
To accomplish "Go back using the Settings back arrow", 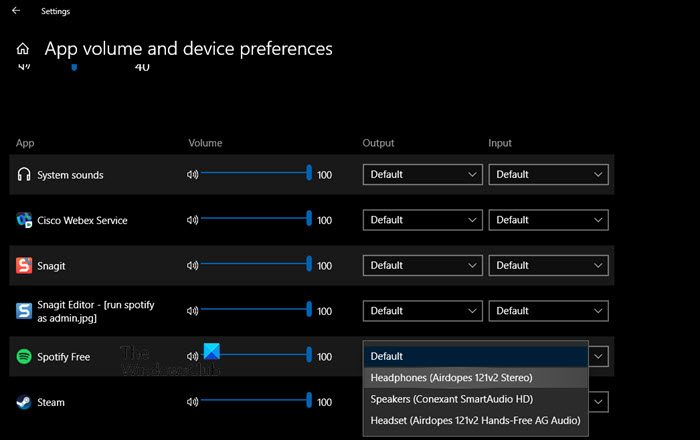I will [16, 10].
